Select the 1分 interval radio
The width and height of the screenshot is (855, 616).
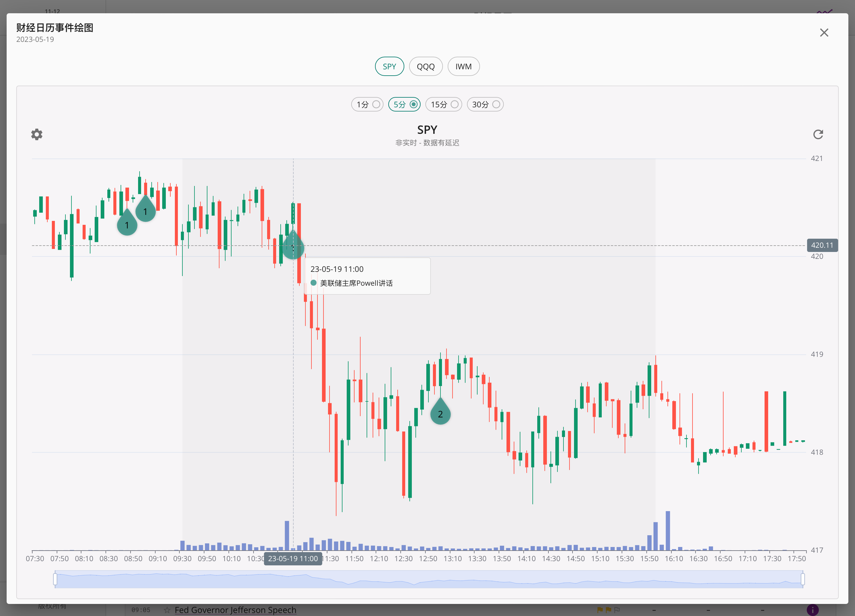coord(376,104)
